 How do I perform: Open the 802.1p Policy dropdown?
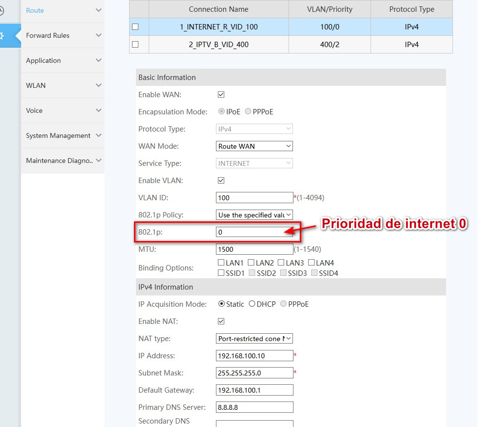(254, 215)
